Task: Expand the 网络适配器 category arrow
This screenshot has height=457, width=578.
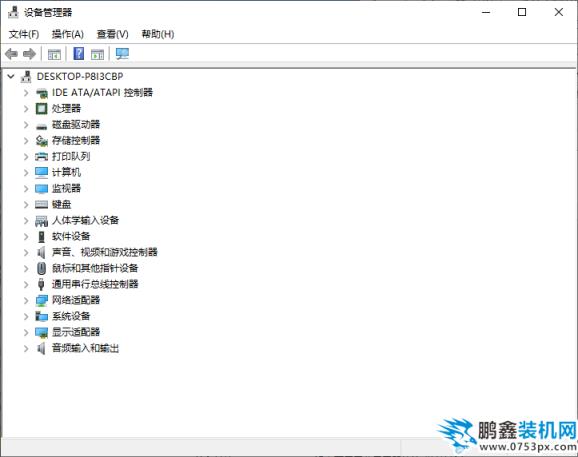Action: (x=26, y=300)
